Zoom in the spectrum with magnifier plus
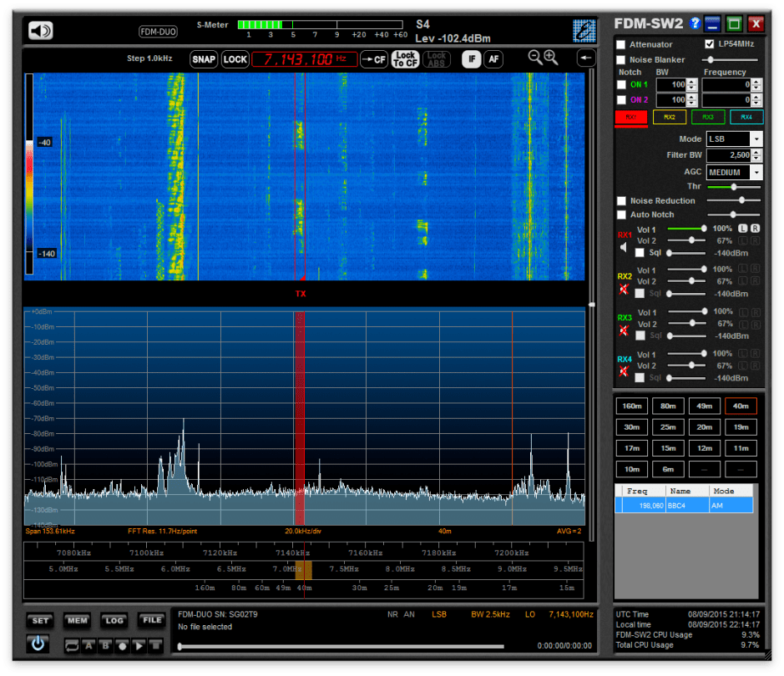 click(551, 58)
